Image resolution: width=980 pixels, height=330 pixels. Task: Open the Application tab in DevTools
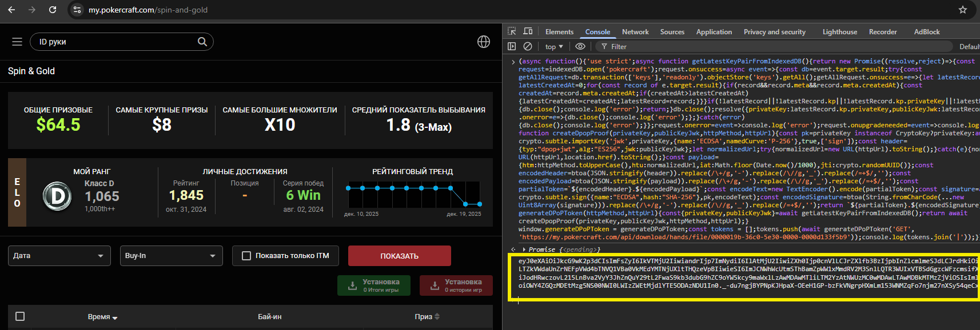(714, 32)
